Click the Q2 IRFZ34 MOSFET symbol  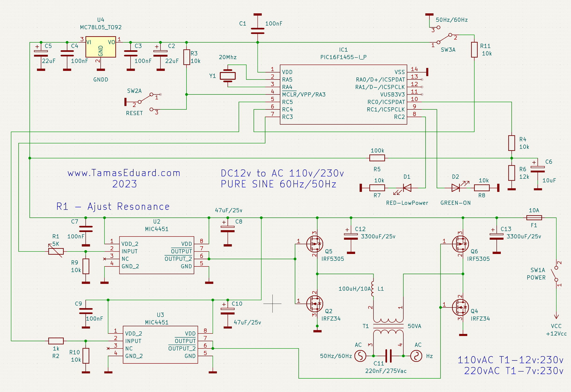coord(314,304)
